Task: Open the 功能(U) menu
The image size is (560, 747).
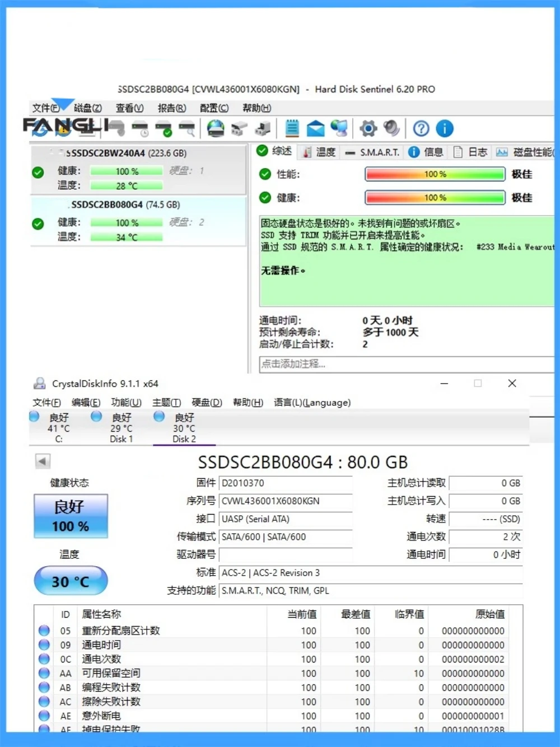Action: tap(126, 403)
